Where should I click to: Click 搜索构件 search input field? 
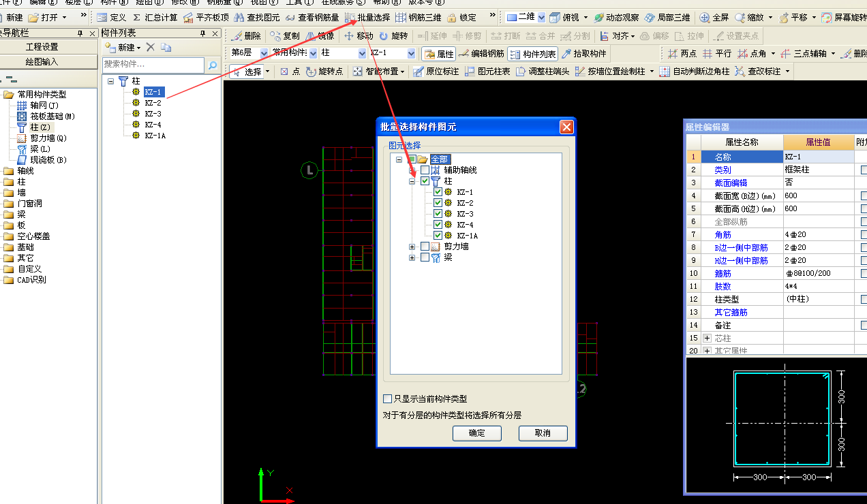tap(153, 65)
